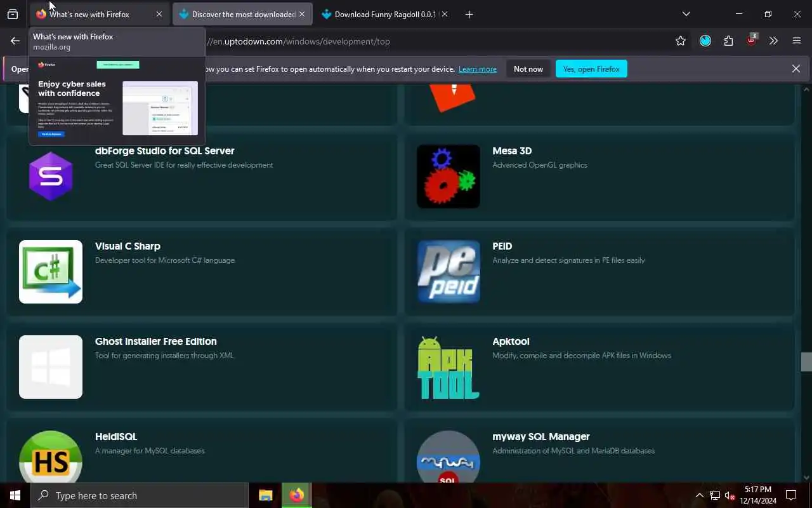Click 'Analyze and detect signatures in PE files easily'
812x508 pixels.
(x=568, y=260)
